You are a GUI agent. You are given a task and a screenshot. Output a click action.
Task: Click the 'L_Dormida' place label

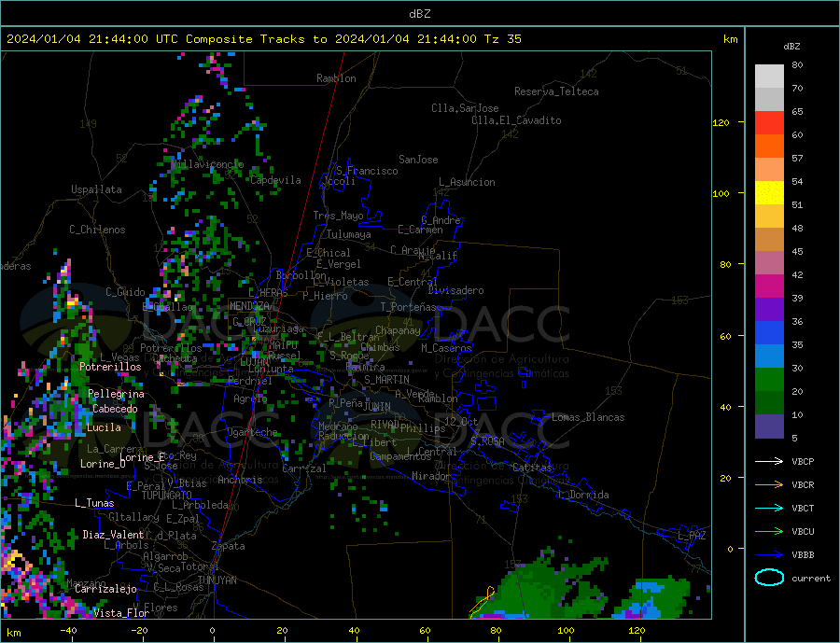click(x=583, y=495)
